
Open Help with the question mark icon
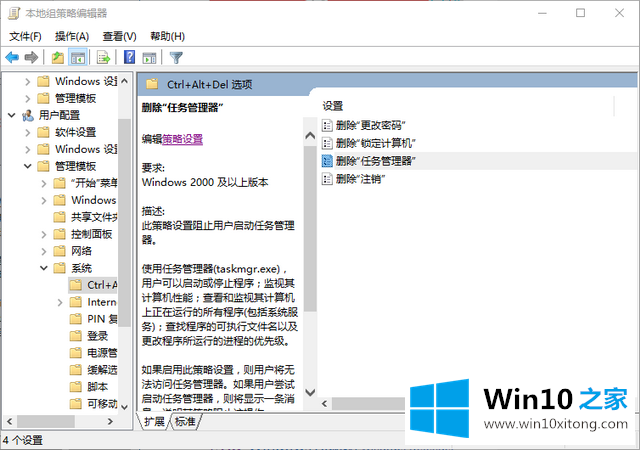pos(129,57)
